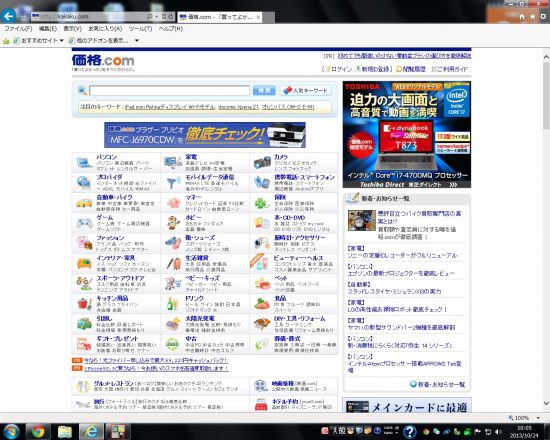This screenshot has width=550, height=440.
Task: Open the プロバイダ category icon
Action: point(84,182)
